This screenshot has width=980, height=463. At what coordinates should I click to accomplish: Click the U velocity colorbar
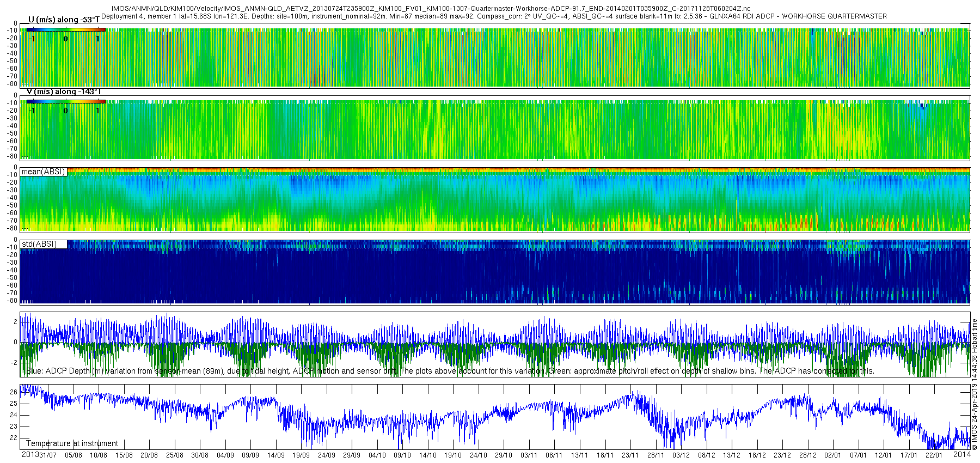coord(66,29)
